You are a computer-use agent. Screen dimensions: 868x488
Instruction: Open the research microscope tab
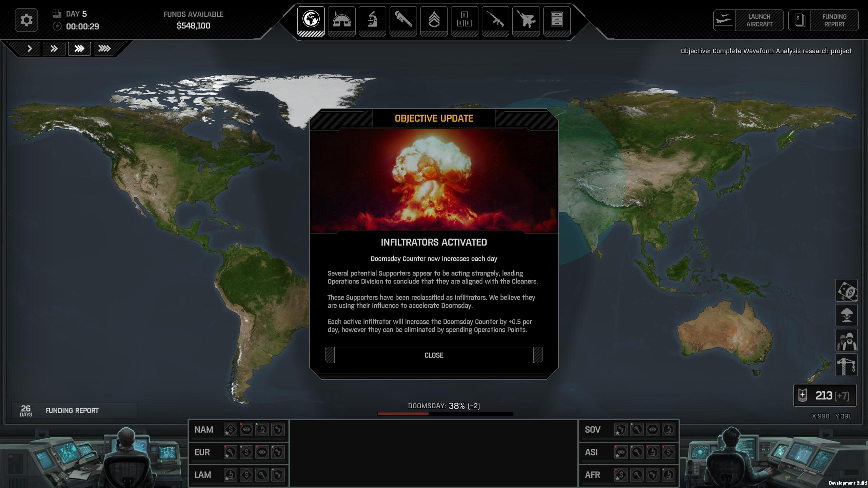click(372, 20)
